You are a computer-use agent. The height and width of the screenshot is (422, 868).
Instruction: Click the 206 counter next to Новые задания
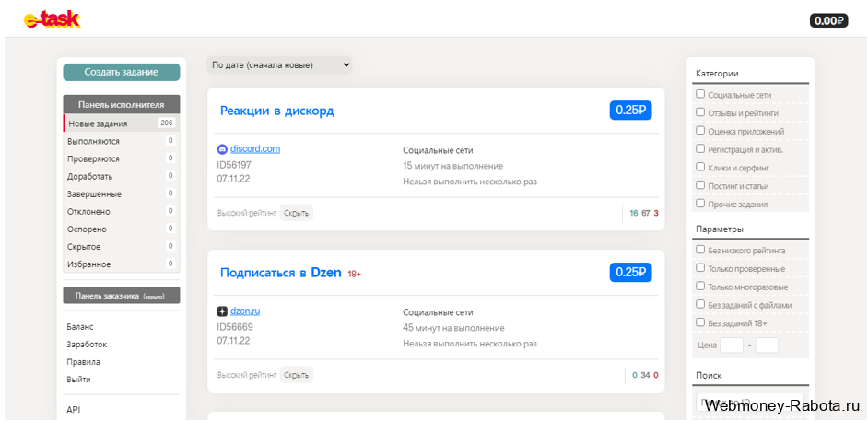point(167,123)
